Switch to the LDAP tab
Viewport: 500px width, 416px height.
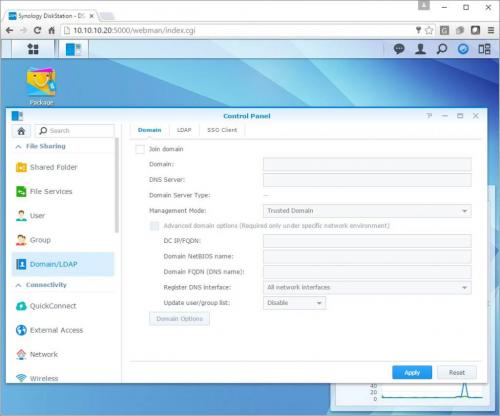pos(184,130)
